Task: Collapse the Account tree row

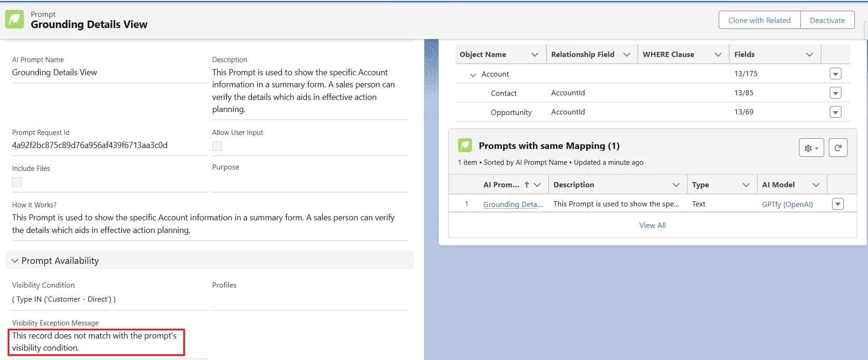Action: pos(473,75)
